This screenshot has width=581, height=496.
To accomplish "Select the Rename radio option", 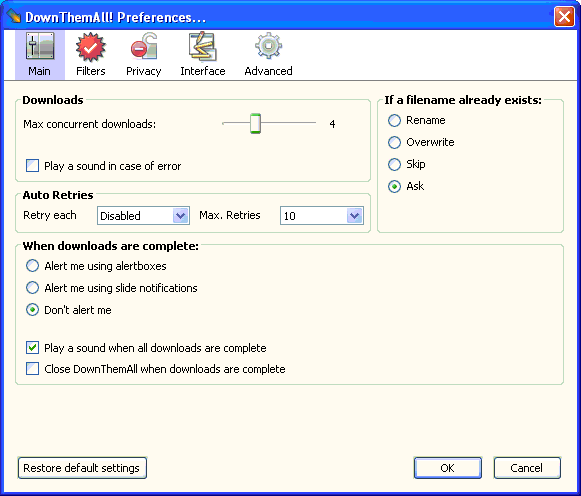I will pyautogui.click(x=394, y=120).
